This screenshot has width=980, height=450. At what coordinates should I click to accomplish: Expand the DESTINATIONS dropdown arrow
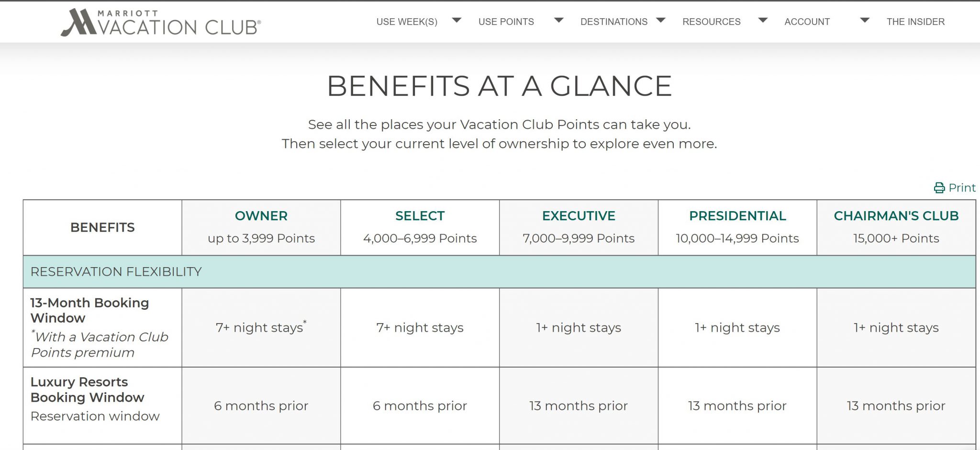[x=662, y=20]
